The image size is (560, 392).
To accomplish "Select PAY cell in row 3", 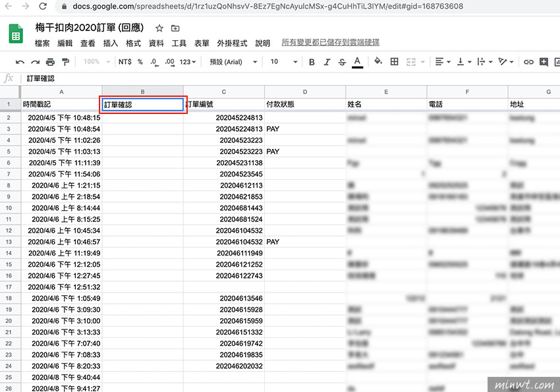I will click(x=304, y=129).
